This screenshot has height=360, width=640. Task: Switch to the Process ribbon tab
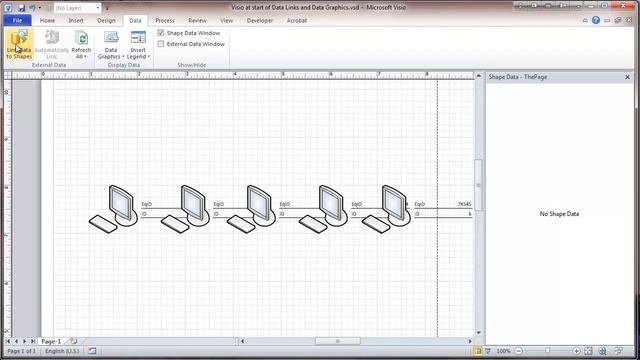165,20
